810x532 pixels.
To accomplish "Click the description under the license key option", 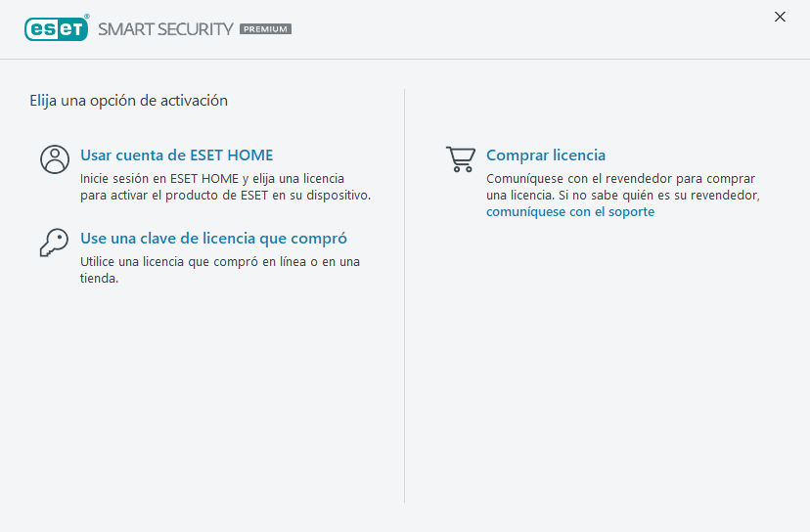I will tap(219, 262).
